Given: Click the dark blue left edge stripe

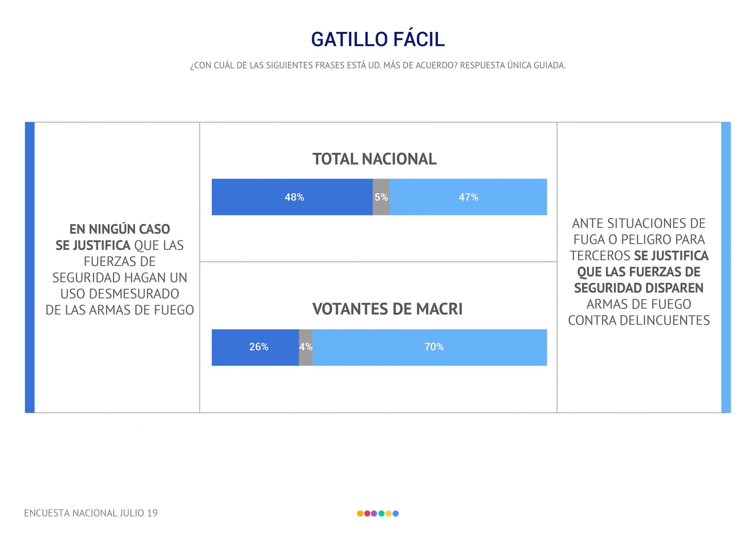Looking at the screenshot, I should pos(30,267).
